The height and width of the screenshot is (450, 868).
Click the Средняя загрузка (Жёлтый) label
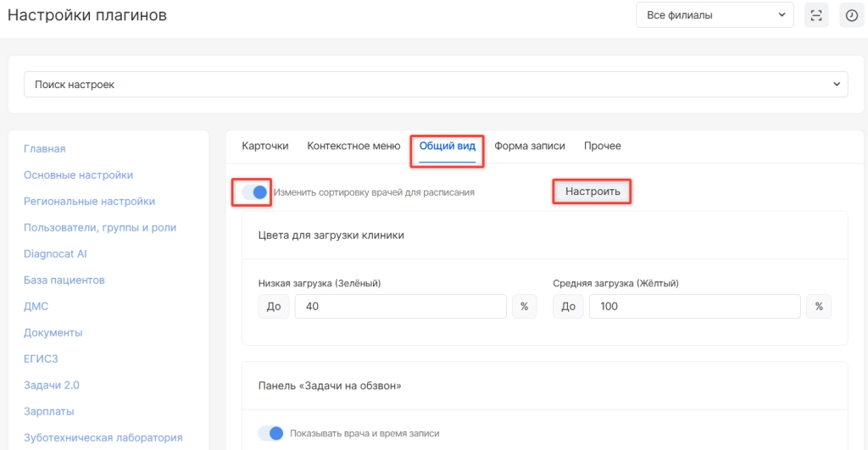pos(615,283)
